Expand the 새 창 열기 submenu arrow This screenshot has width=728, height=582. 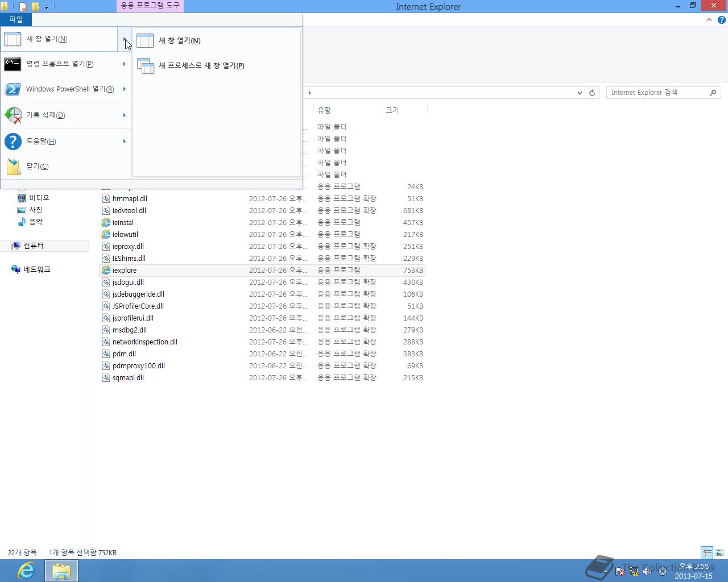(x=125, y=39)
